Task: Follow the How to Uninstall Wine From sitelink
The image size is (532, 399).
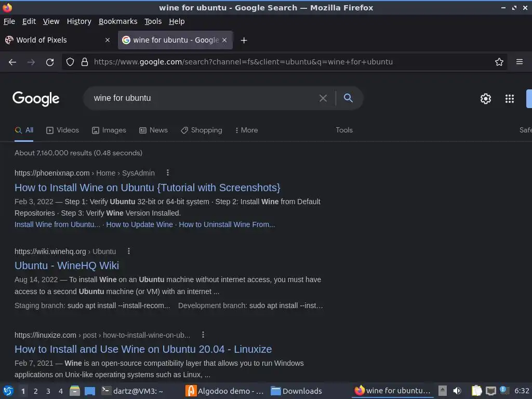Action: (227, 224)
